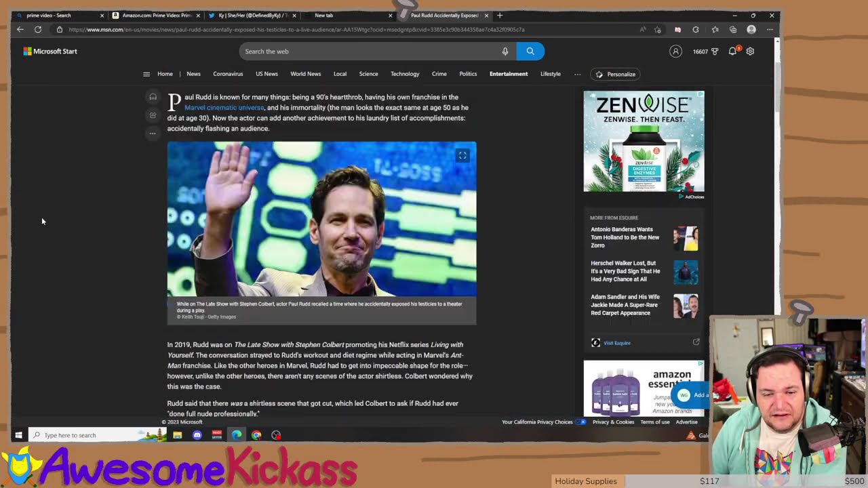Open Microsoft Edge taskbar icon

coord(237,435)
